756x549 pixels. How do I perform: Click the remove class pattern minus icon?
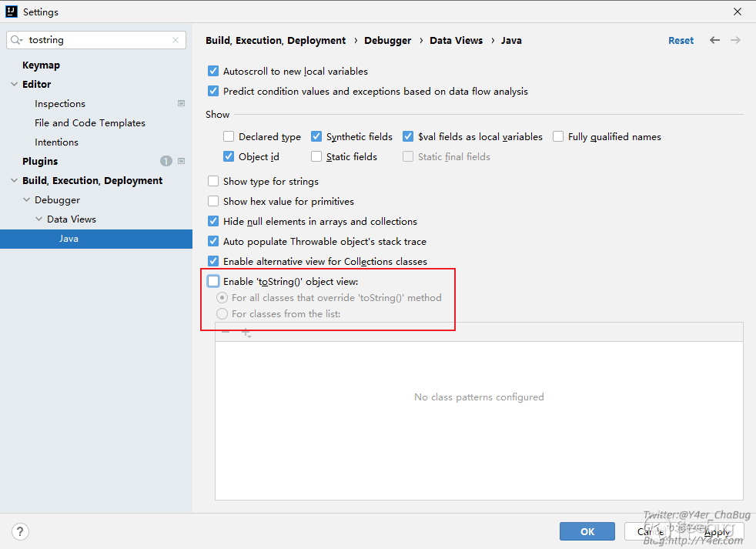(x=226, y=333)
